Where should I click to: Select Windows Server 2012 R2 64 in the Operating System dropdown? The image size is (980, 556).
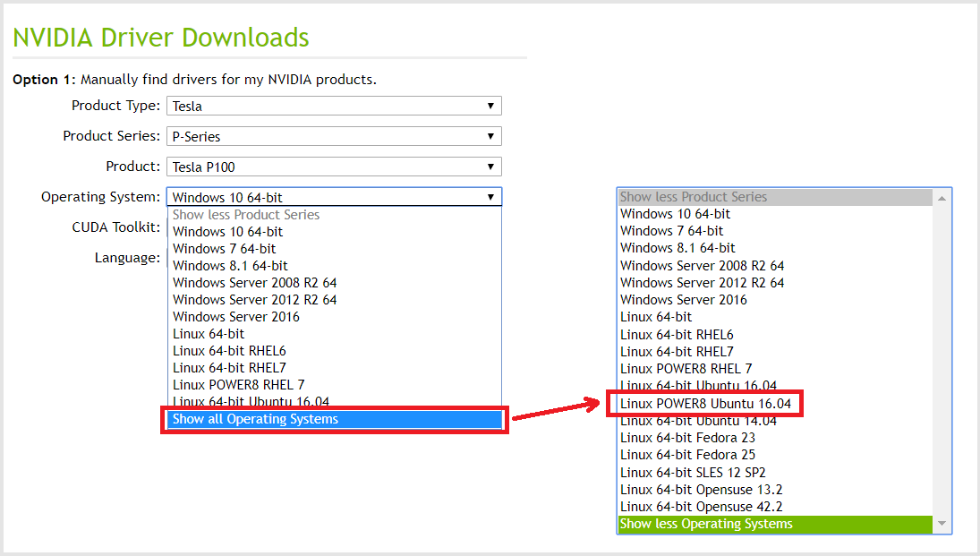click(x=335, y=300)
